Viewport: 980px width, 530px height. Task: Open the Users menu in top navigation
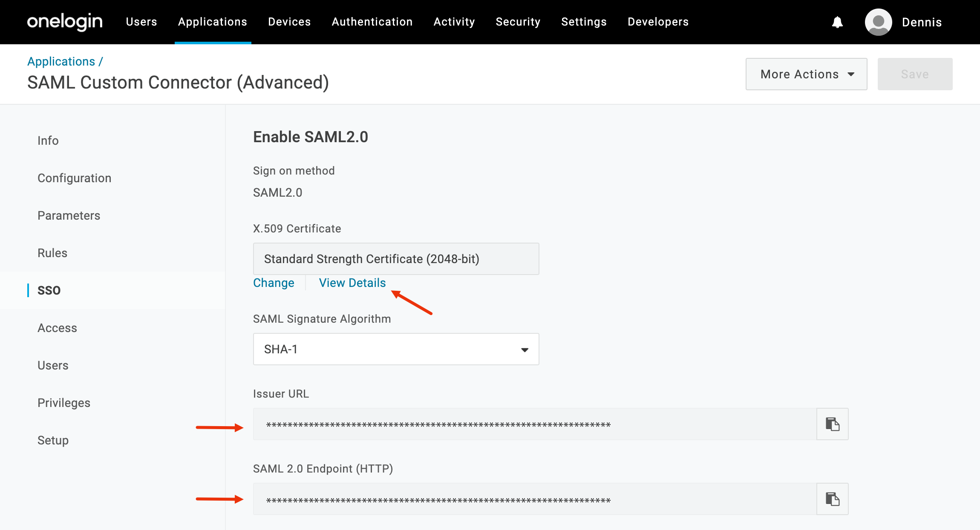tap(141, 22)
